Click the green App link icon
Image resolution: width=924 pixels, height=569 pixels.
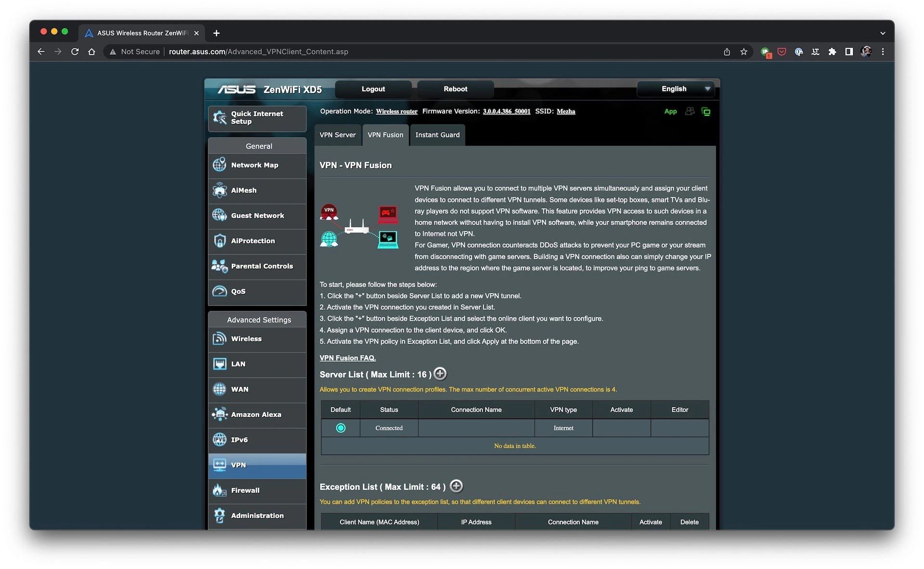tap(670, 111)
